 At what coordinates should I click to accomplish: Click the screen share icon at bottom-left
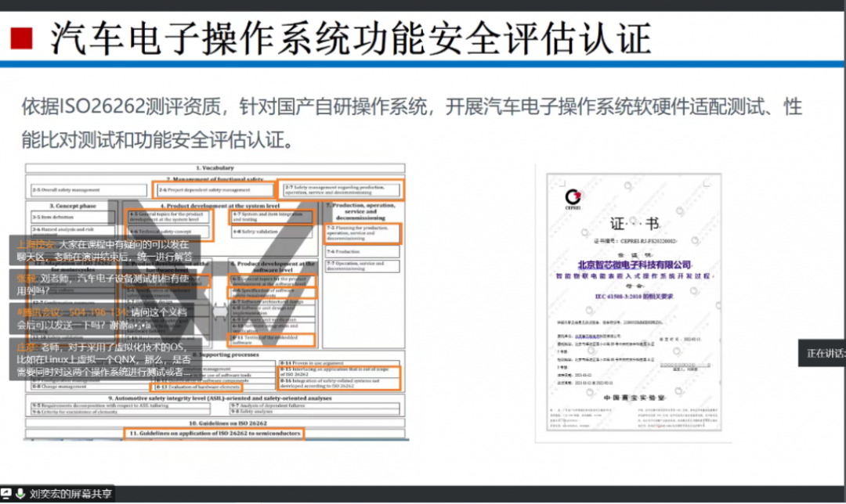(x=6, y=495)
